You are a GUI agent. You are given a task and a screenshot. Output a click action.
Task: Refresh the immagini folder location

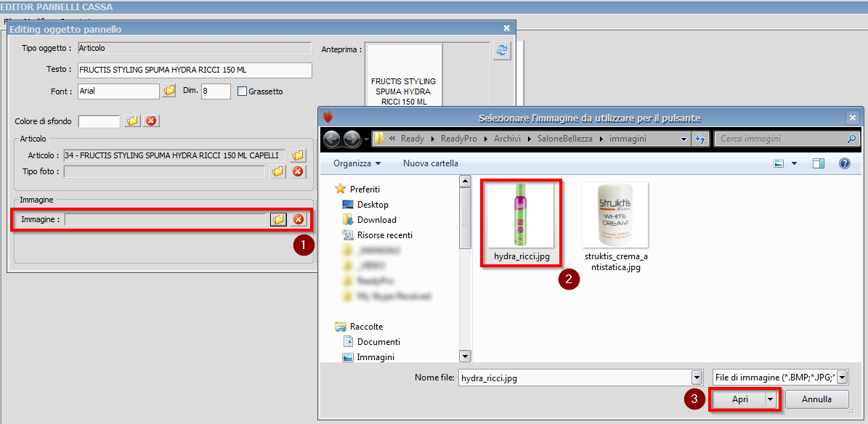[701, 139]
